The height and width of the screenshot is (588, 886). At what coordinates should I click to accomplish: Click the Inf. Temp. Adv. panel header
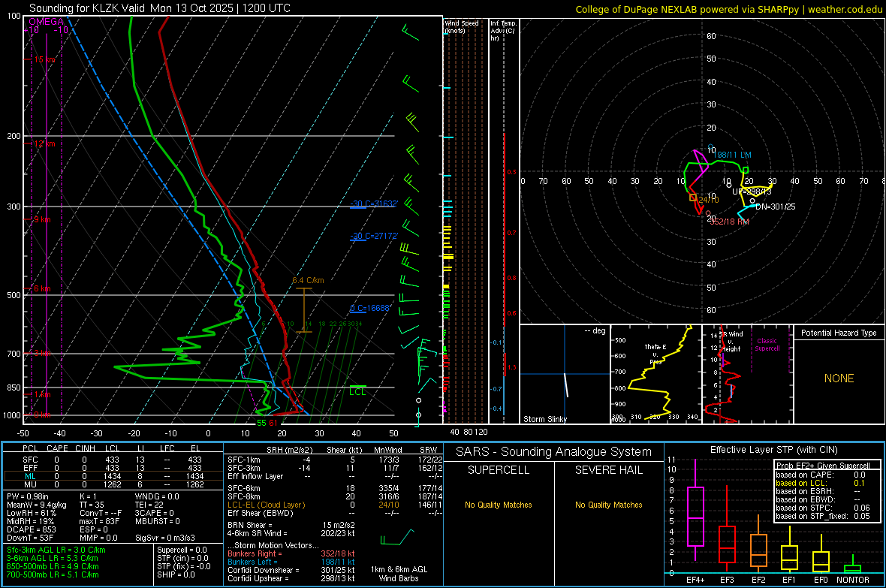click(503, 31)
